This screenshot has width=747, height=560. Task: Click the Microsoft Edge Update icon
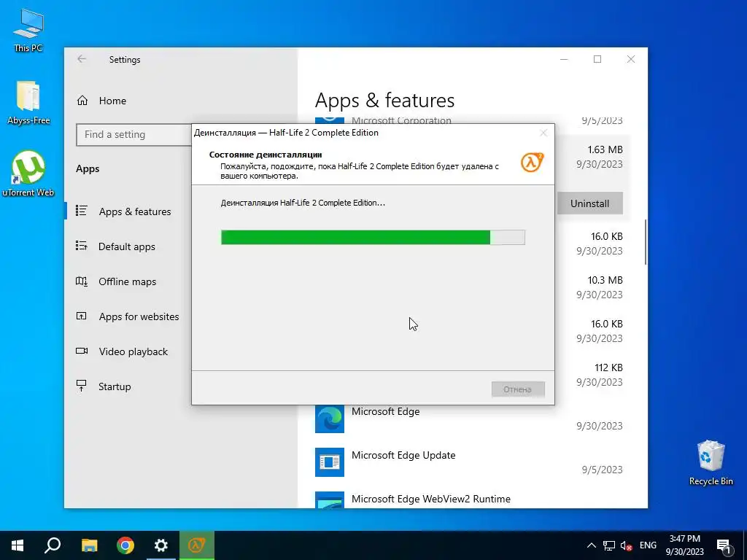[330, 462]
